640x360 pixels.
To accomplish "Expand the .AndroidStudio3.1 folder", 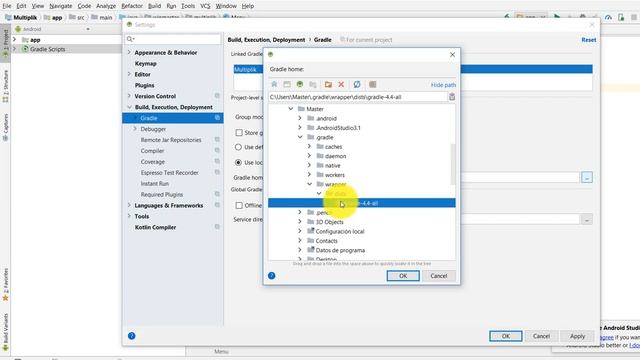I will click(x=300, y=128).
